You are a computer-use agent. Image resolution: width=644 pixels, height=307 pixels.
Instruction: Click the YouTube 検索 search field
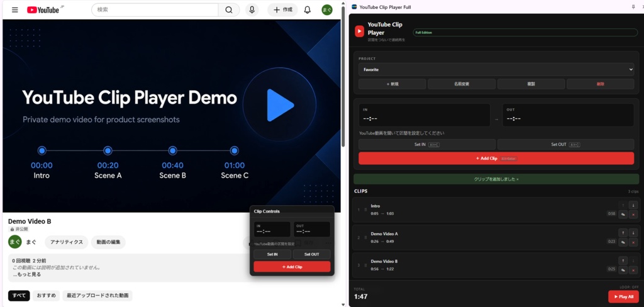[x=155, y=10]
